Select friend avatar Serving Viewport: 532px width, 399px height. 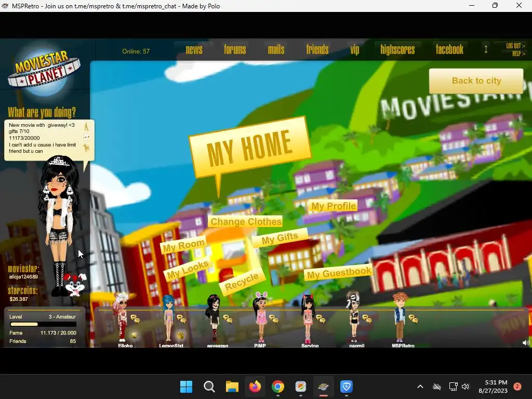point(308,319)
